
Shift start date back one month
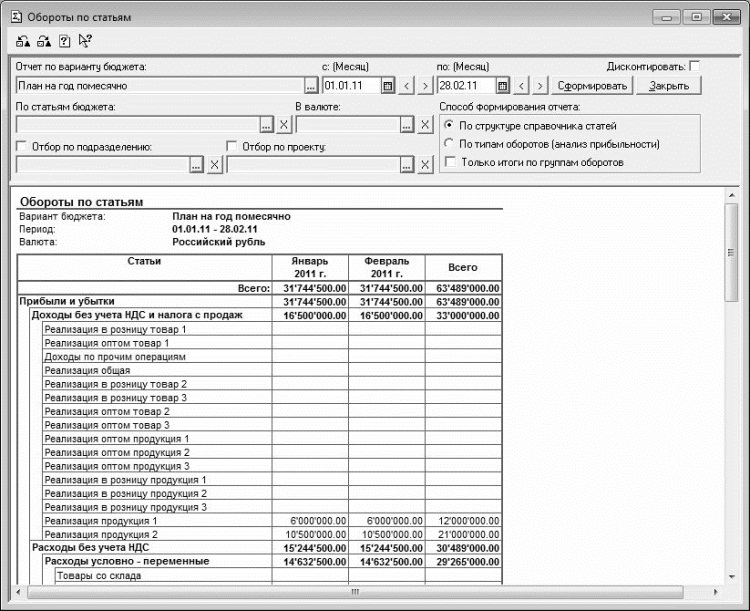click(407, 86)
